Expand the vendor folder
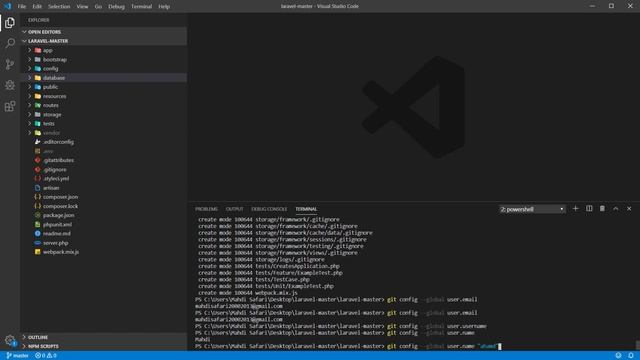This screenshot has width=640, height=360. [x=104, y=133]
